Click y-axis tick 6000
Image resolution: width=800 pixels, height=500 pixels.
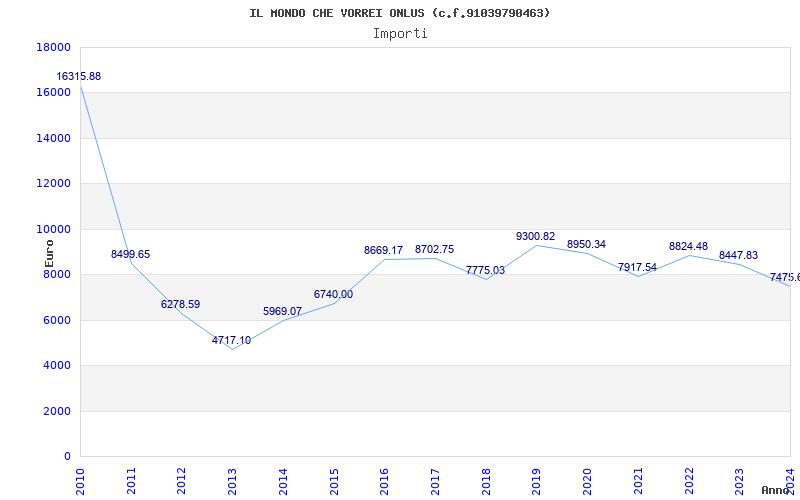[x=57, y=320]
